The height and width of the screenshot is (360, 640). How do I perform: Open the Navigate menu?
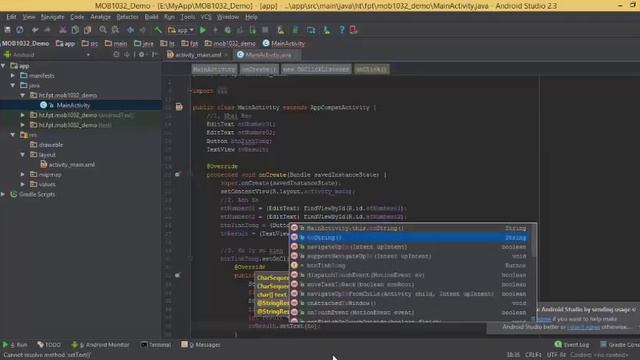coord(52,17)
